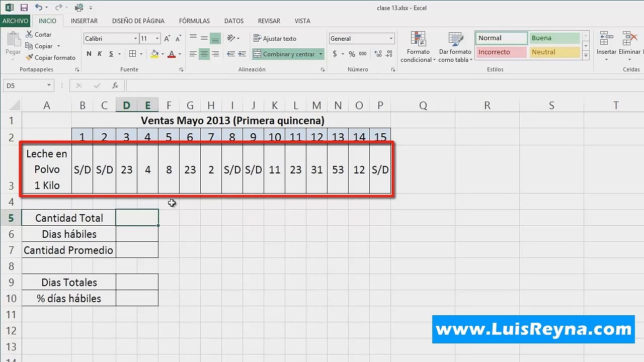Open the font size 11 dropdown

pyautogui.click(x=157, y=39)
